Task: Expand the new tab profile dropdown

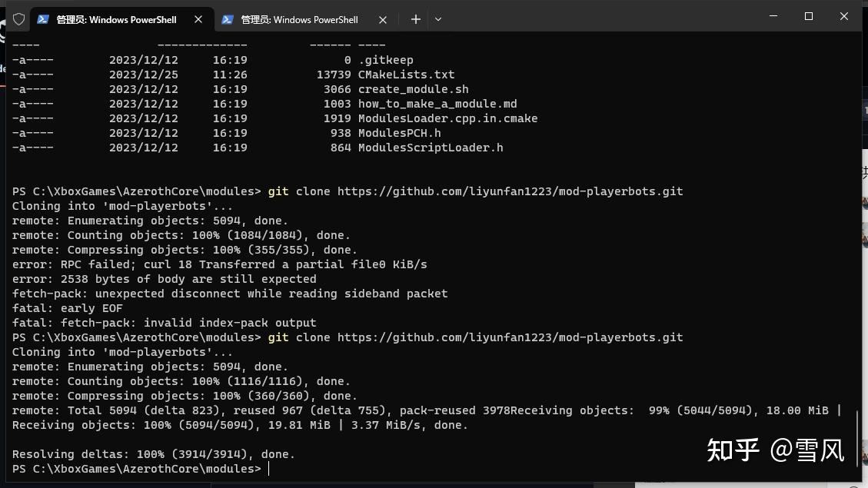Action: [438, 19]
